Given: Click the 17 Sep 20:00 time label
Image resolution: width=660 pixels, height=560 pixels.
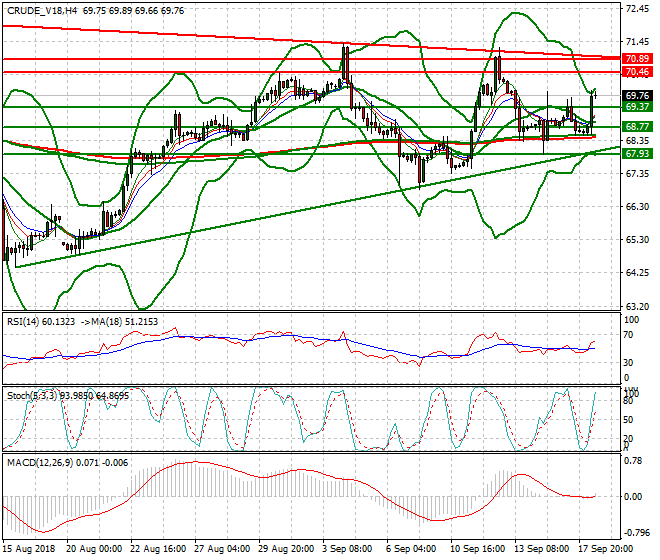Looking at the screenshot, I should (x=606, y=549).
